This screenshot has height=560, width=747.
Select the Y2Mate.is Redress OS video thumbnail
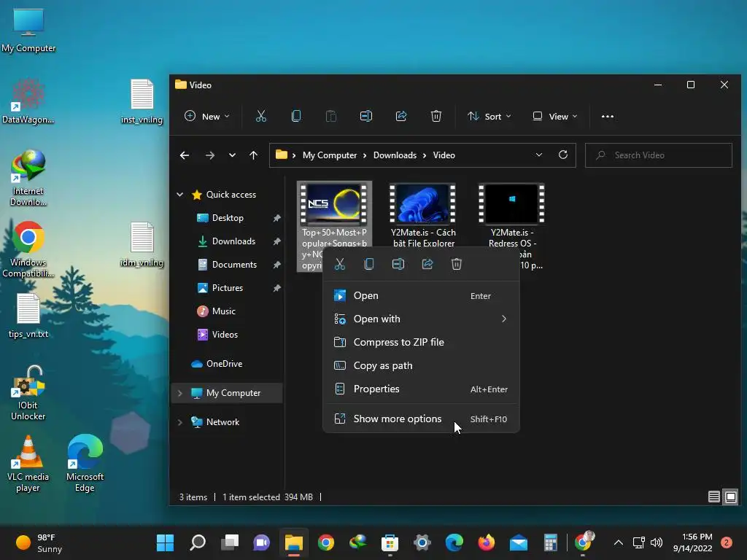coord(511,204)
